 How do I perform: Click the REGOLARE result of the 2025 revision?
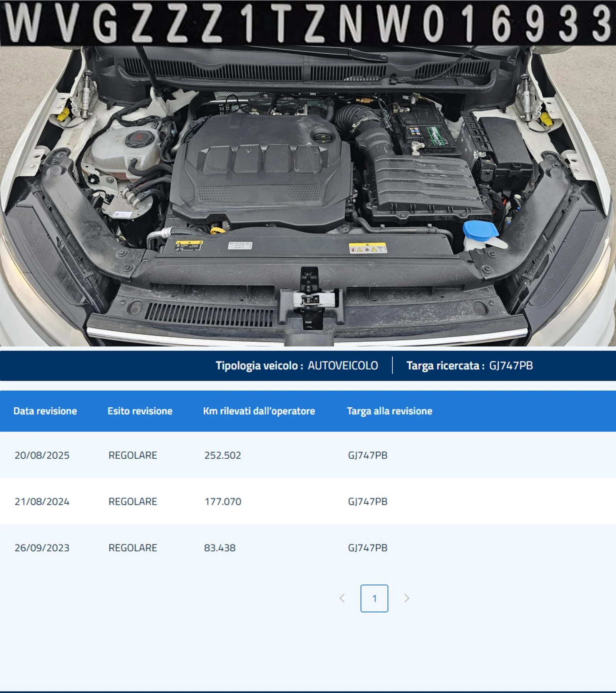click(x=133, y=455)
